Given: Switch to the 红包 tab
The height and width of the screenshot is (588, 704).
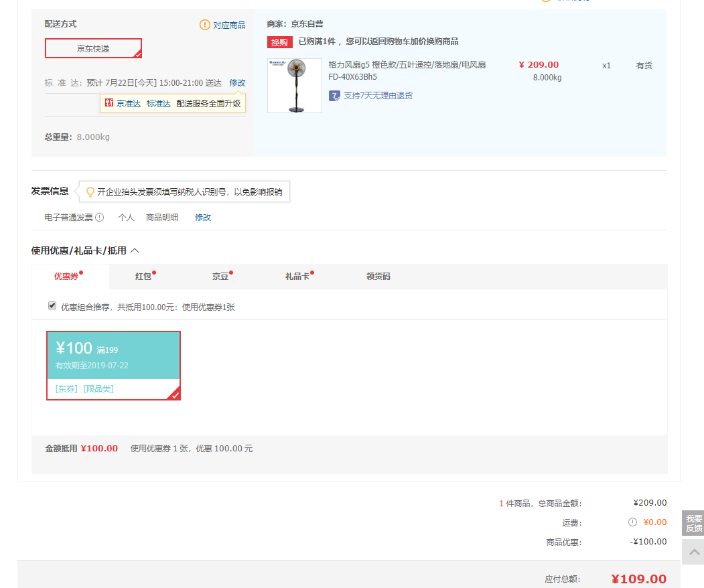Looking at the screenshot, I should tap(143, 277).
